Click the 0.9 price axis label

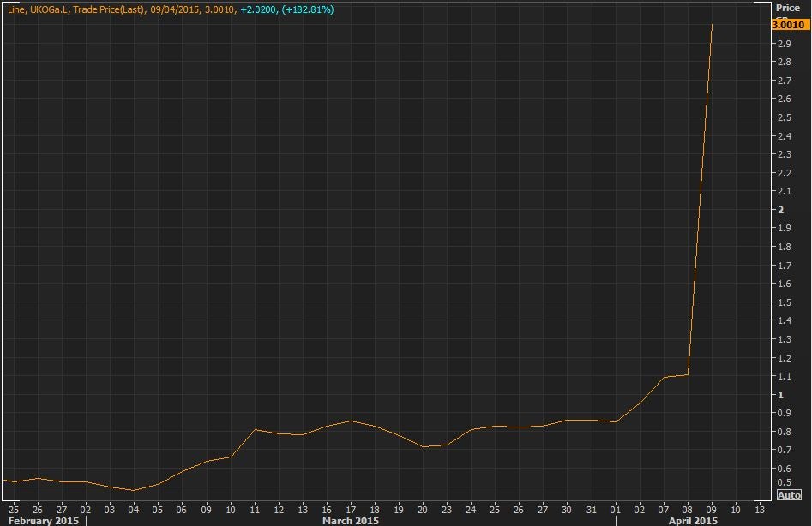[784, 413]
